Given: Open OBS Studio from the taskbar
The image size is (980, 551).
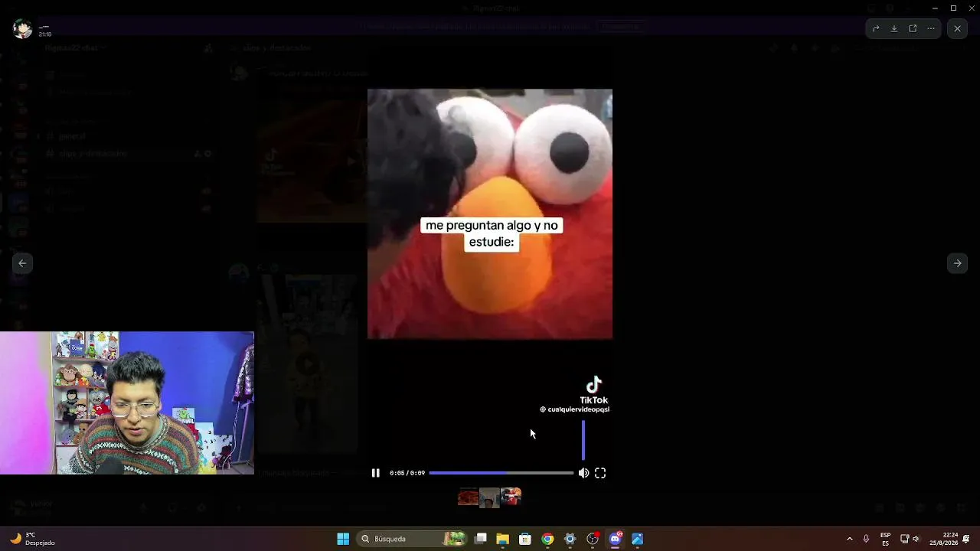Looking at the screenshot, I should [593, 539].
